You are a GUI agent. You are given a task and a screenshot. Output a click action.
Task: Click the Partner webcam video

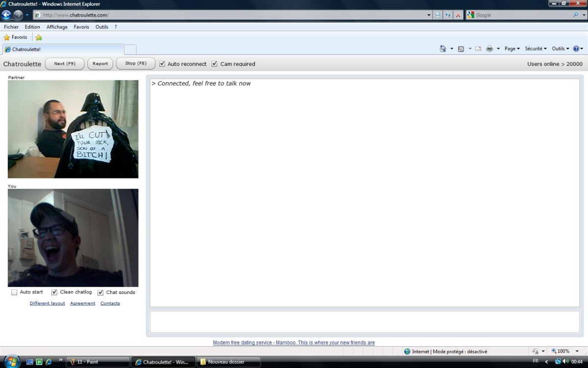73,129
